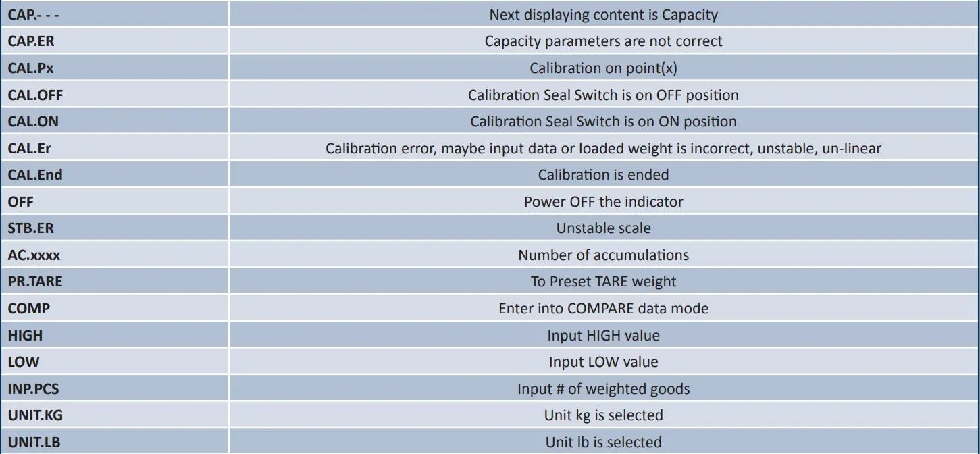The height and width of the screenshot is (454, 980).
Task: Click the UNIT.LB code cell
Action: (34, 442)
